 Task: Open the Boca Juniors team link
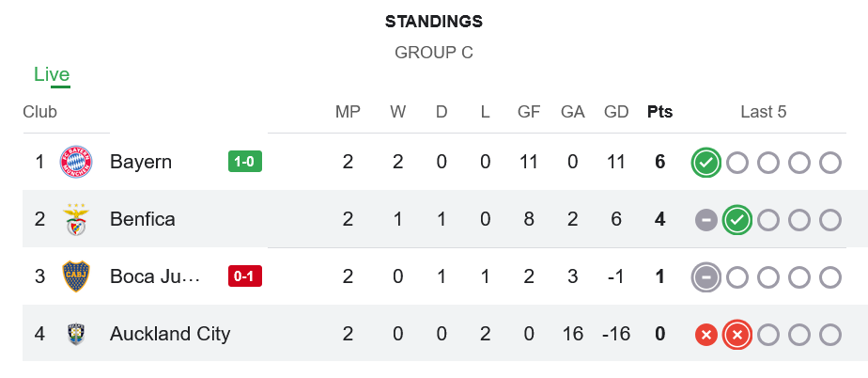pyautogui.click(x=155, y=276)
